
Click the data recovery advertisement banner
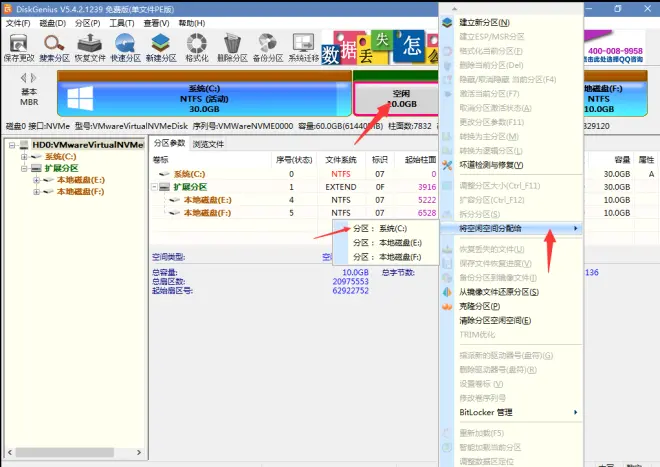point(380,47)
